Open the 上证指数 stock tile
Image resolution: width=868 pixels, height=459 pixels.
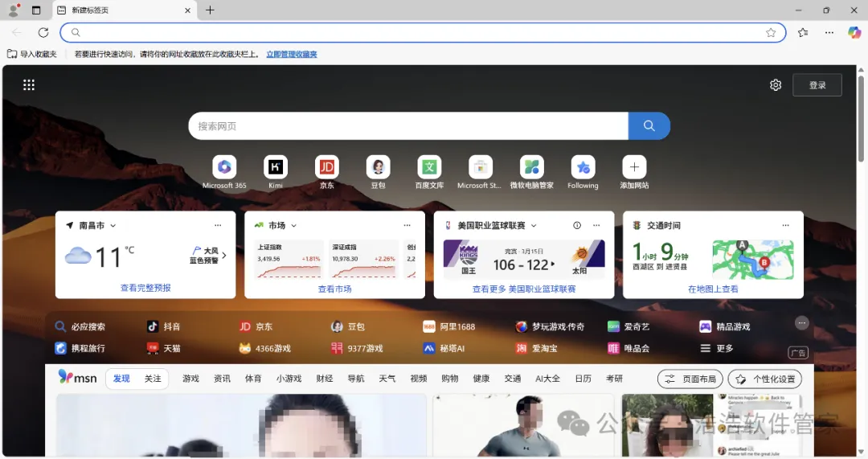[x=289, y=259]
